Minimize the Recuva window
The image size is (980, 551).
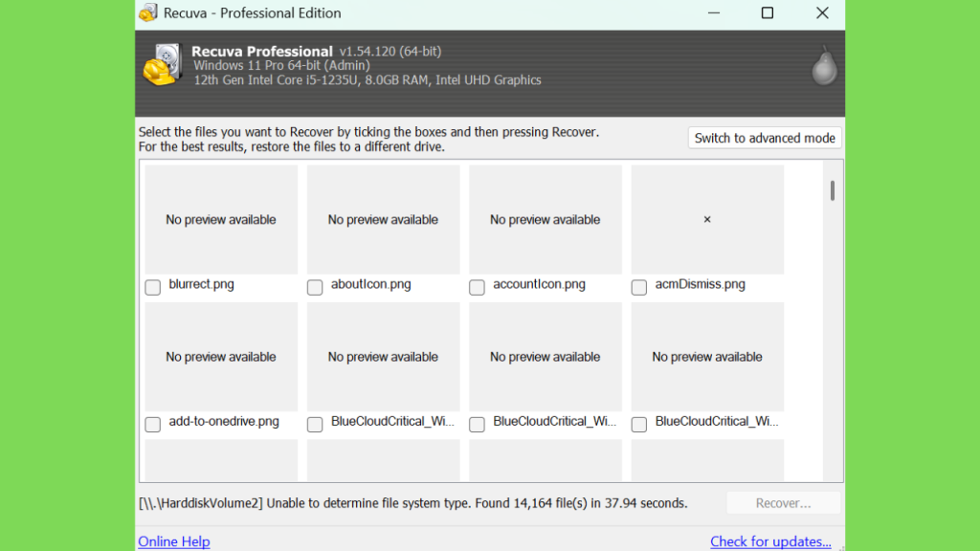(714, 13)
